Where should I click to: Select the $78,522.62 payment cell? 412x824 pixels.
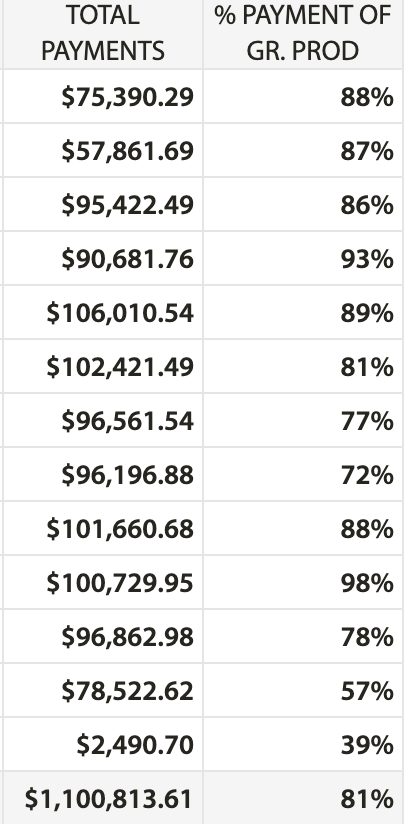pos(103,691)
